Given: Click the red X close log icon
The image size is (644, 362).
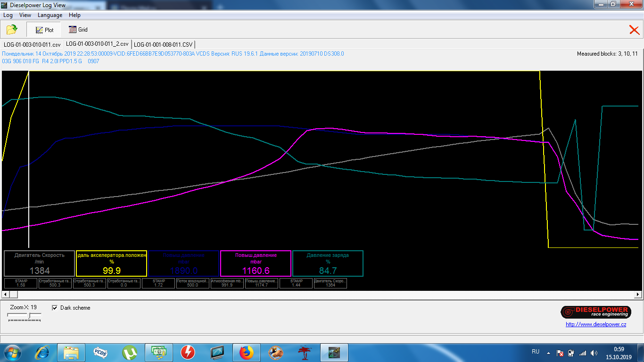Looking at the screenshot, I should 634,30.
